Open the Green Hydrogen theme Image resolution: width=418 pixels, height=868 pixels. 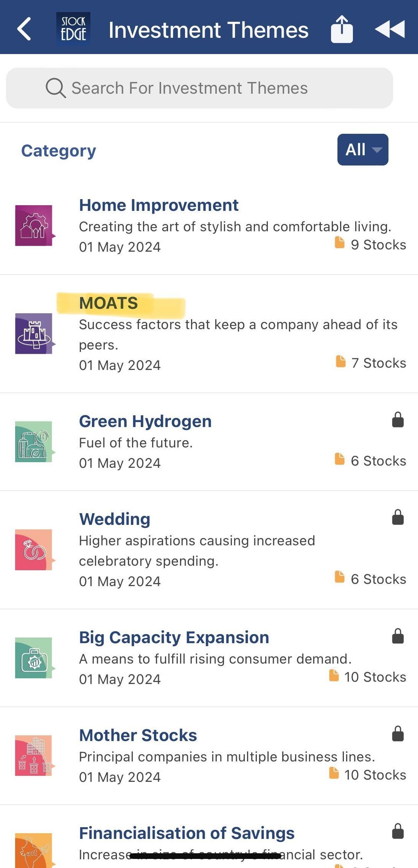tap(145, 421)
